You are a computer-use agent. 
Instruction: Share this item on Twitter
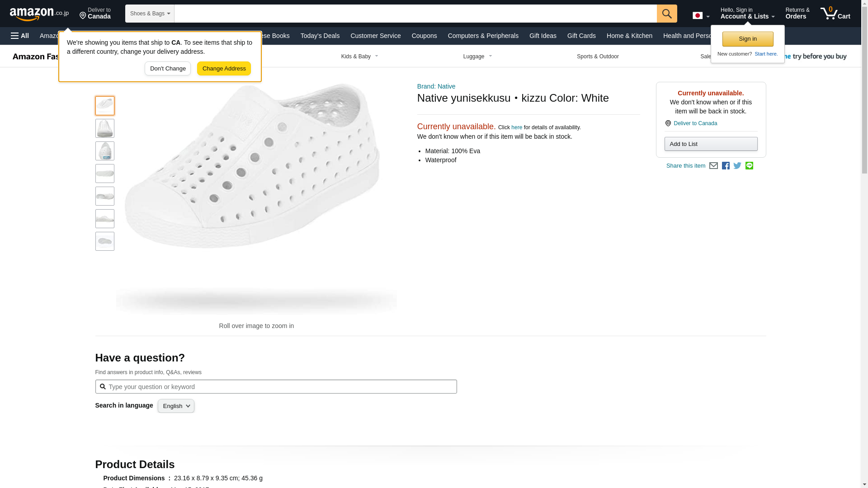click(x=737, y=166)
